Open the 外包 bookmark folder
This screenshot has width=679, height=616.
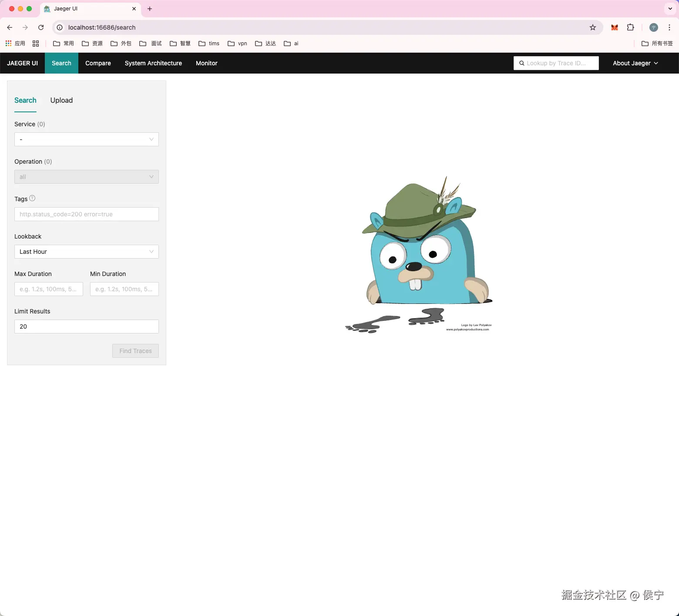click(x=121, y=44)
